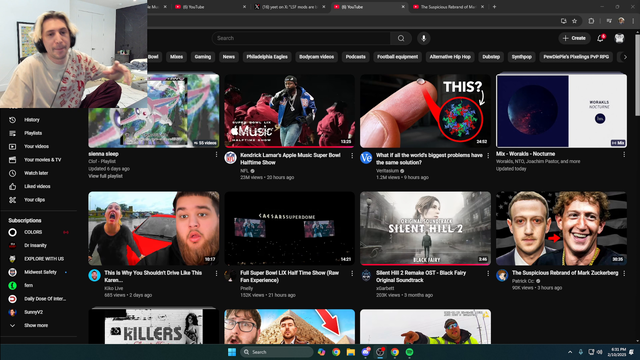Select the Podcasts chip
This screenshot has height=360, width=640.
(x=356, y=57)
